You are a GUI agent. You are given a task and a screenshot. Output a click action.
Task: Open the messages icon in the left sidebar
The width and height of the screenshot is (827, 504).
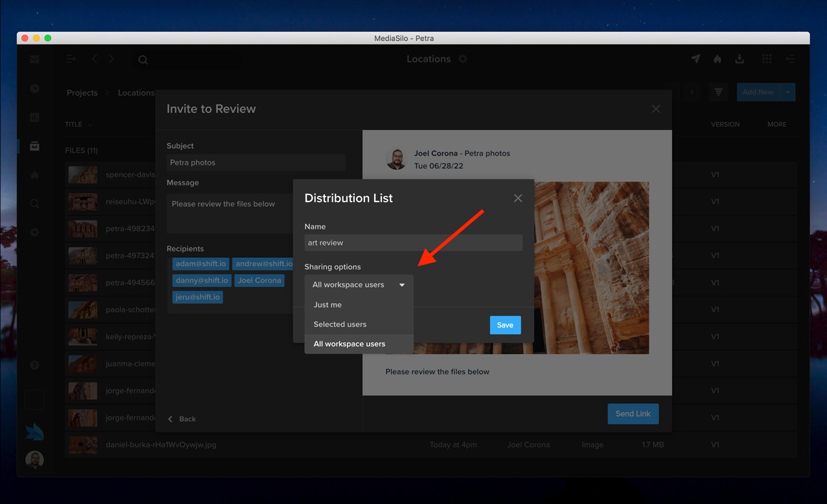(35, 59)
